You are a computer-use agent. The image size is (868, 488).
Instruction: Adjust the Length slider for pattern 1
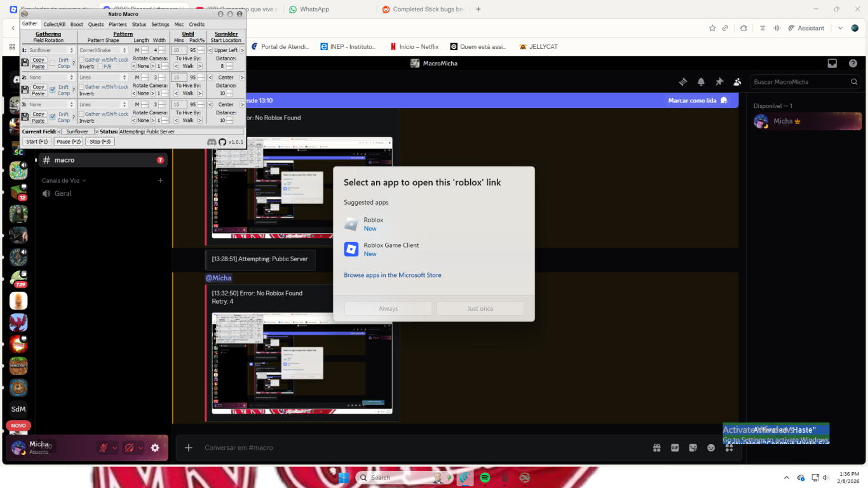point(145,50)
